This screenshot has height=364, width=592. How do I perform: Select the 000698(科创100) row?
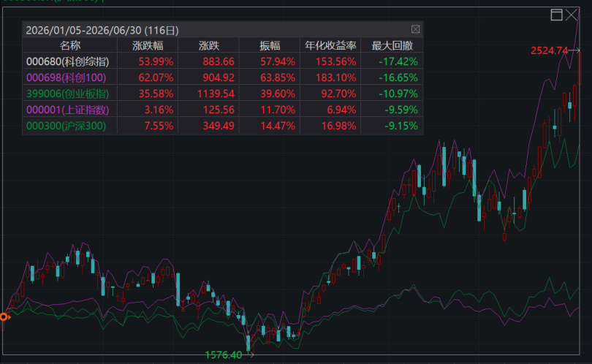coord(222,77)
